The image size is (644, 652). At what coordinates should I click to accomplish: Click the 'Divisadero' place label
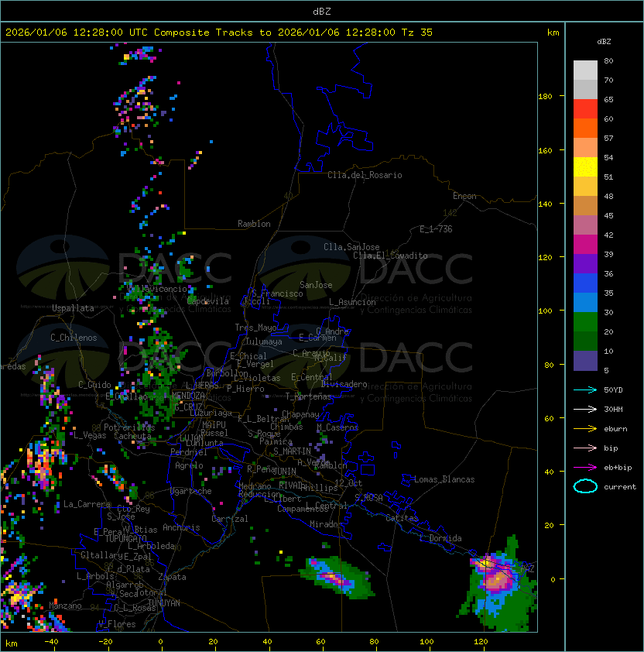pos(344,384)
